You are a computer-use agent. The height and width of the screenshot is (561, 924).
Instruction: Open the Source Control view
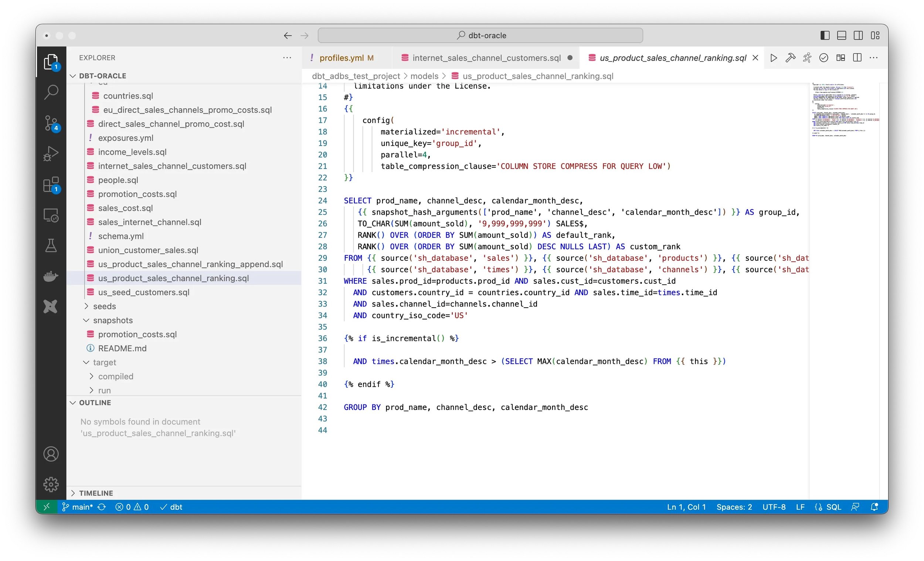point(51,123)
